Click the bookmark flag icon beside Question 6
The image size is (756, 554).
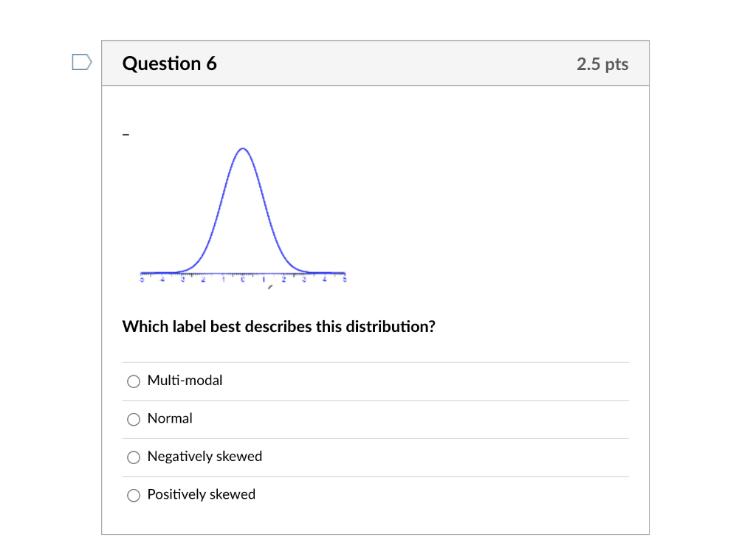tap(81, 62)
